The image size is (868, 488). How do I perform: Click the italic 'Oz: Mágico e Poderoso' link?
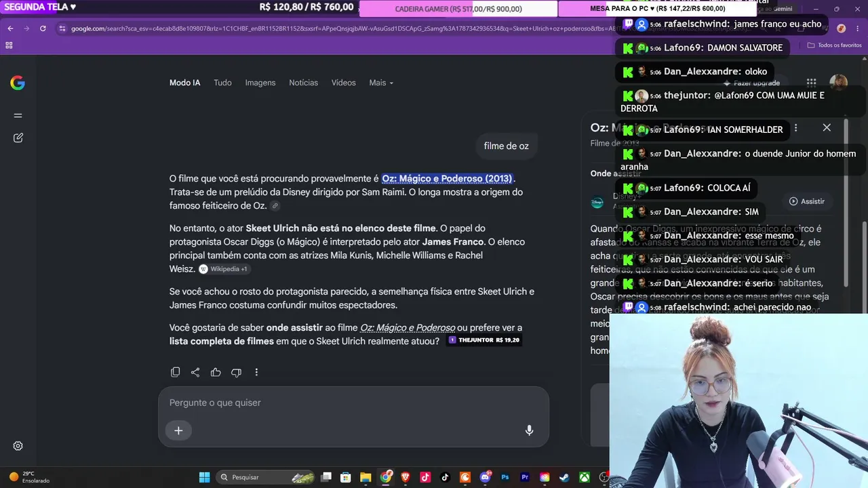(408, 328)
